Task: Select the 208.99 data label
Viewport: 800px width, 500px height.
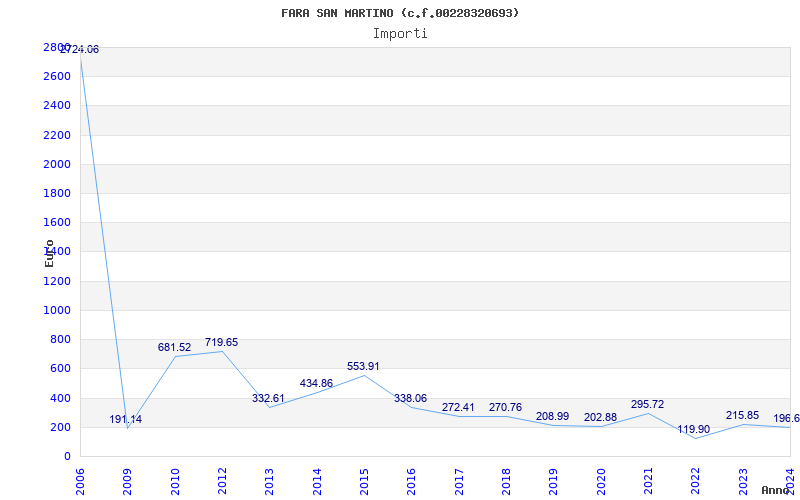Action: tap(552, 416)
